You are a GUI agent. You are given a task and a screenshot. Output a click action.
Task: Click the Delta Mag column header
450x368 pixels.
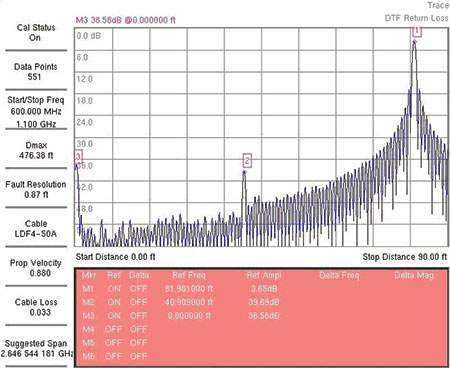(x=414, y=275)
